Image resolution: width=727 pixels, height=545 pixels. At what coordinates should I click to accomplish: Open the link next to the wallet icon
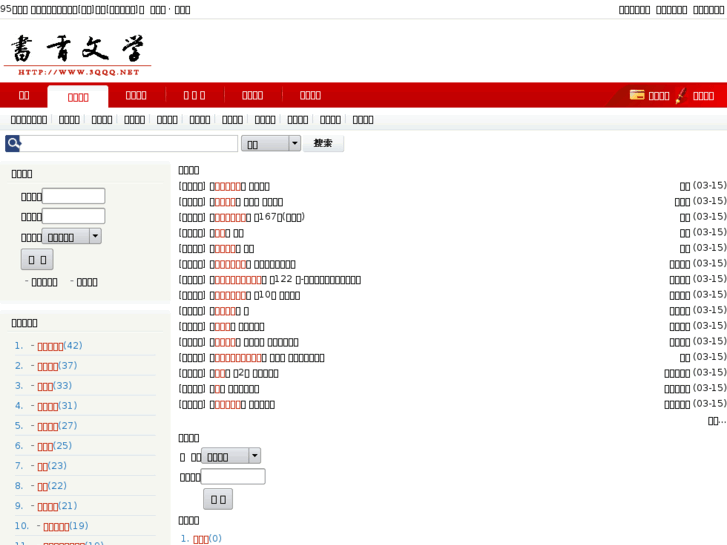point(658,96)
